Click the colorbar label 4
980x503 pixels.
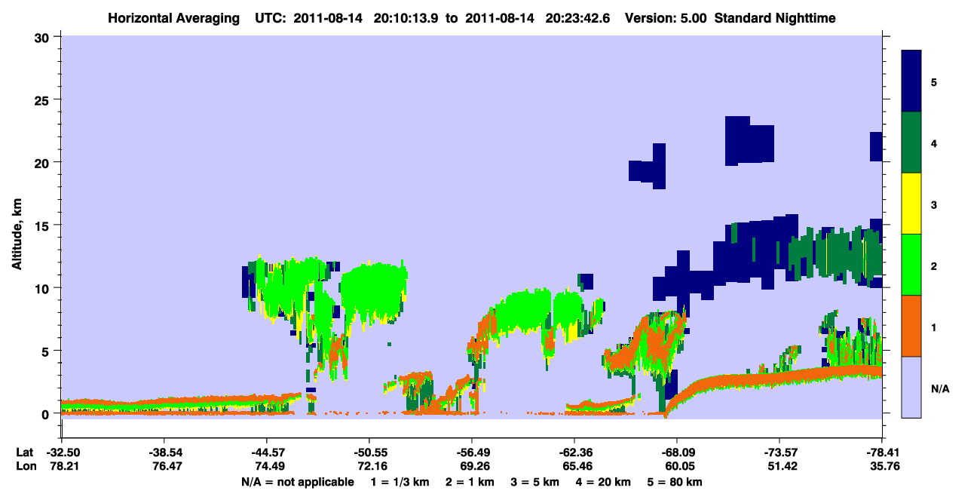coord(934,143)
